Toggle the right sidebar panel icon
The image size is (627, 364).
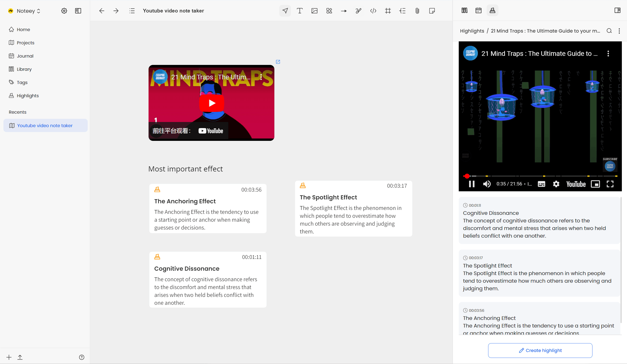coord(617,11)
